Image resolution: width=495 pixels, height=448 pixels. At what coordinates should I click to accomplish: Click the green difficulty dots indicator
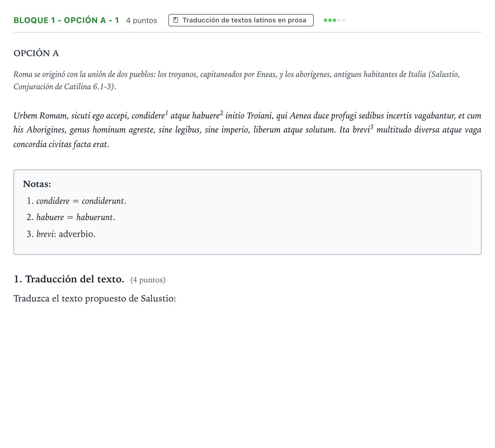pyautogui.click(x=334, y=20)
